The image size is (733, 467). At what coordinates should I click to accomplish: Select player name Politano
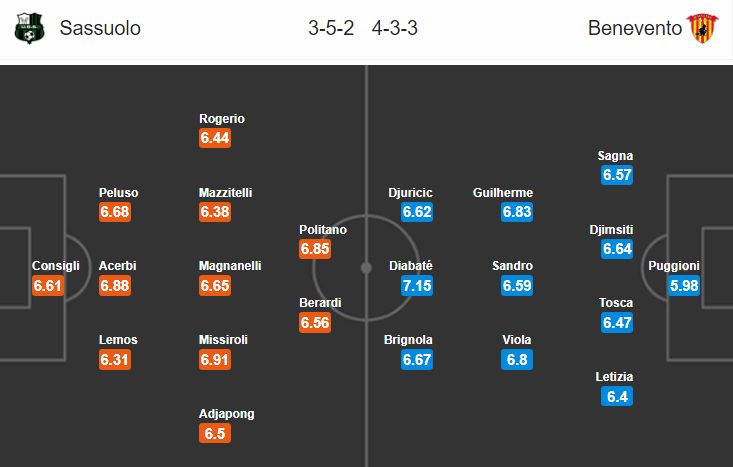323,230
